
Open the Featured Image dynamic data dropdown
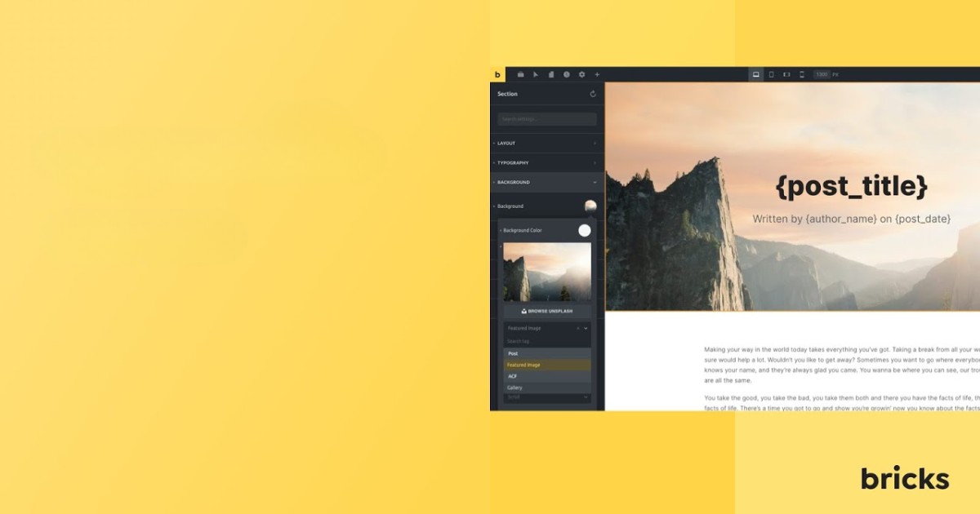click(544, 330)
